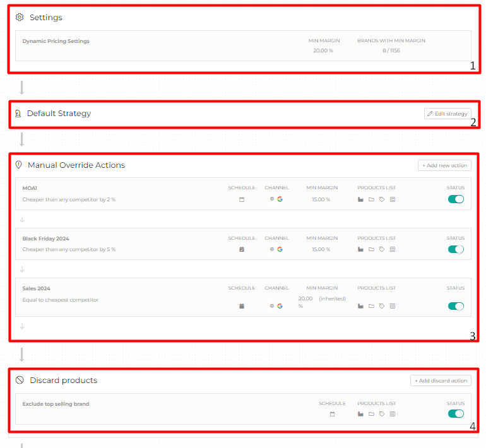Click the Sales 2024 schedule calendar icon

[242, 306]
